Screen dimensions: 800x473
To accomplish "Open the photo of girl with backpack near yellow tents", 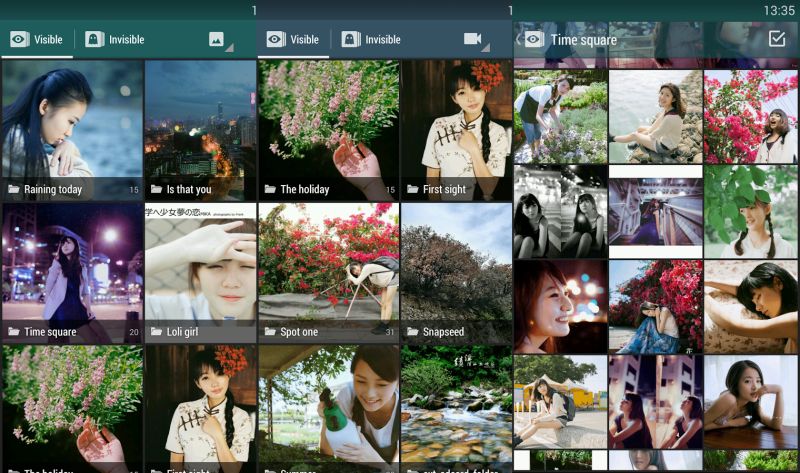I will 561,402.
